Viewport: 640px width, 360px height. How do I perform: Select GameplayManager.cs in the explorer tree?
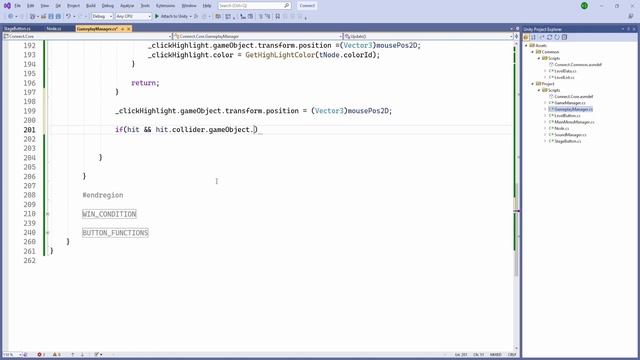[573, 109]
